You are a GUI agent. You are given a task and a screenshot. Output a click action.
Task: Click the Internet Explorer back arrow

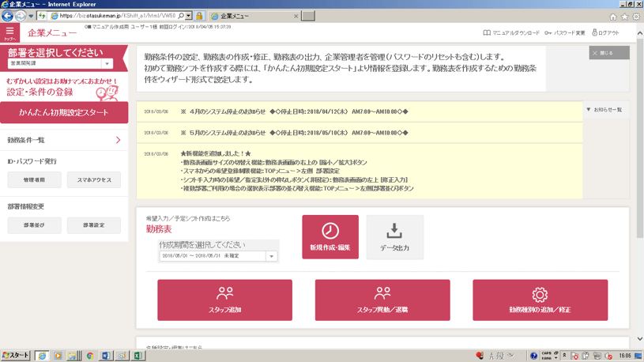point(8,16)
